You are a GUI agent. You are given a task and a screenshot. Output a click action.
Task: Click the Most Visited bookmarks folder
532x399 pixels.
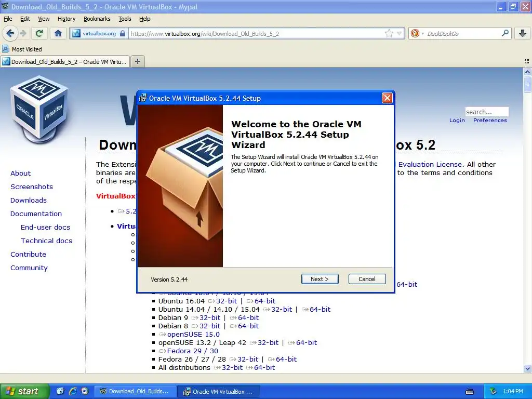pos(22,49)
